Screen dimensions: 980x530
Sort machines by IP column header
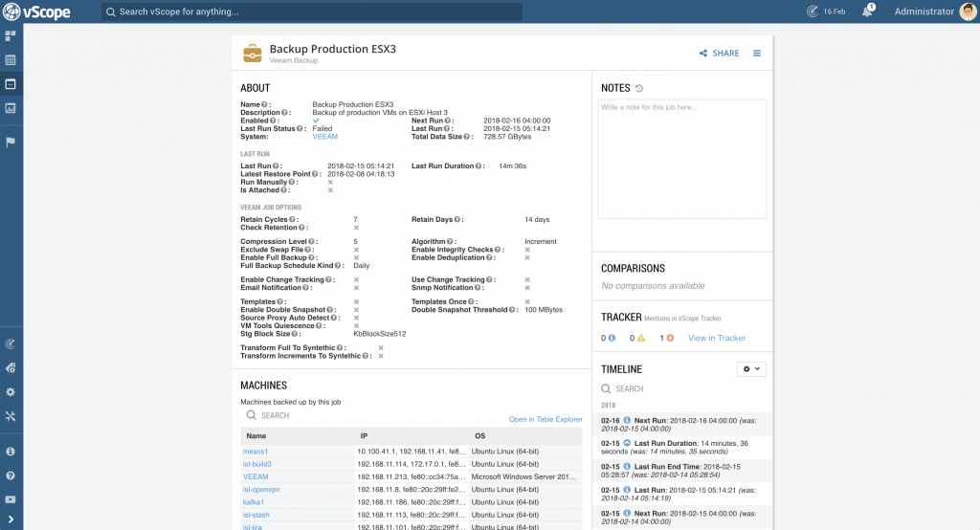tap(364, 435)
